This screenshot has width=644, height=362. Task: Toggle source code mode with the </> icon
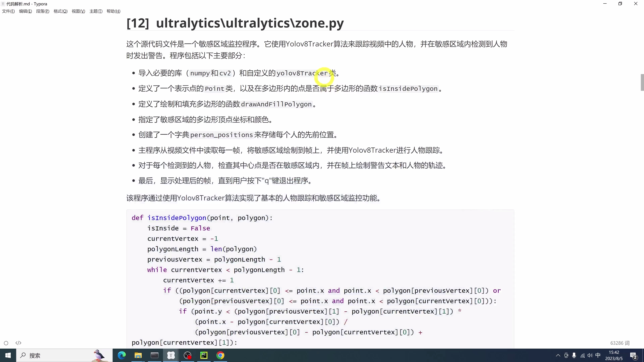(x=18, y=343)
